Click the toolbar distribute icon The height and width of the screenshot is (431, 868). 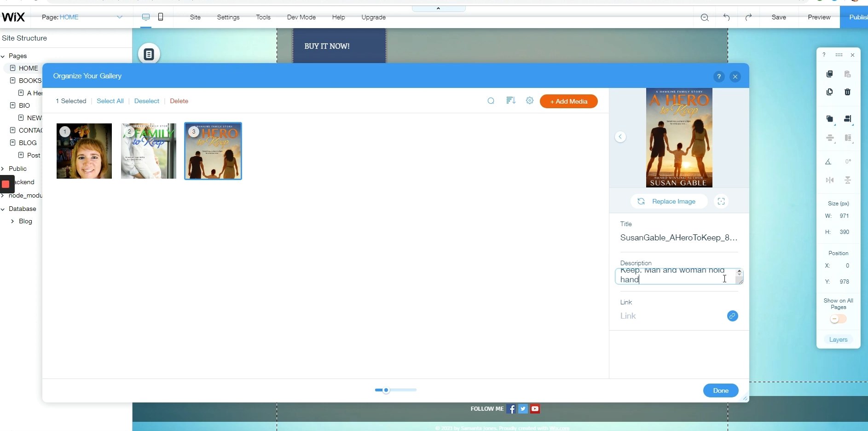(x=830, y=138)
